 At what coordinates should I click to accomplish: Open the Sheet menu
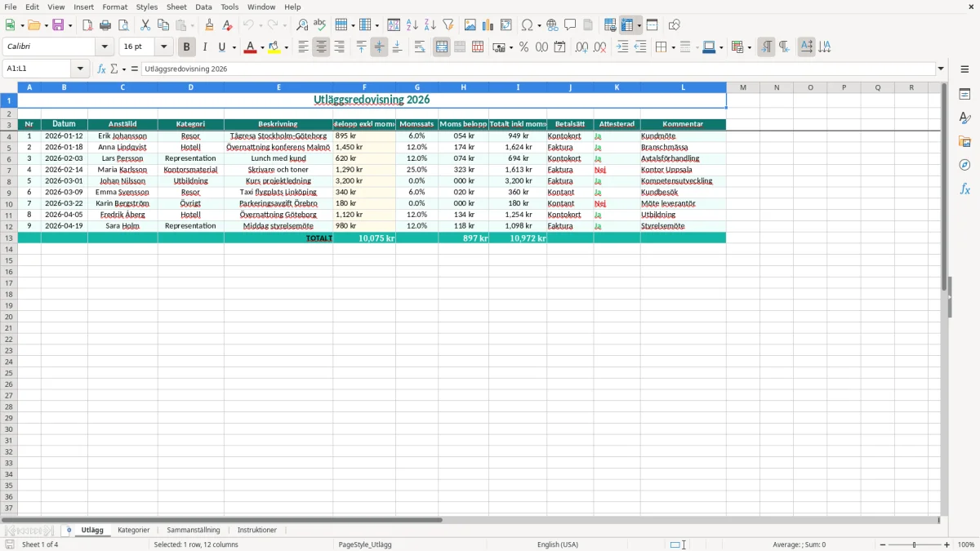click(176, 7)
